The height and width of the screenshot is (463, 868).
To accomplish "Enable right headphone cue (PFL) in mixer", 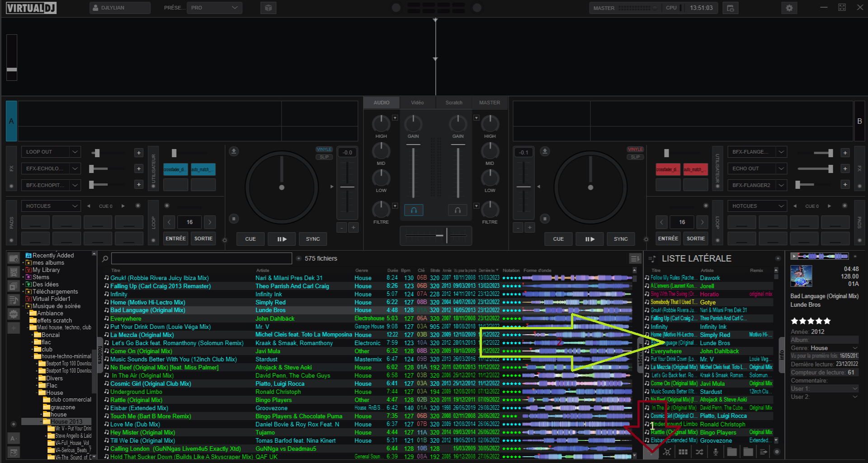I will coord(458,210).
